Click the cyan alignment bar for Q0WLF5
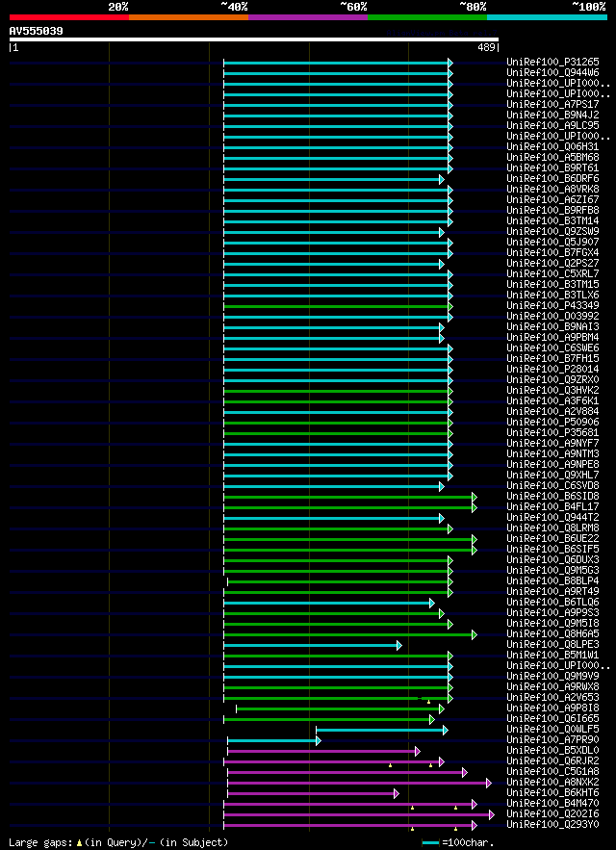 (382, 730)
